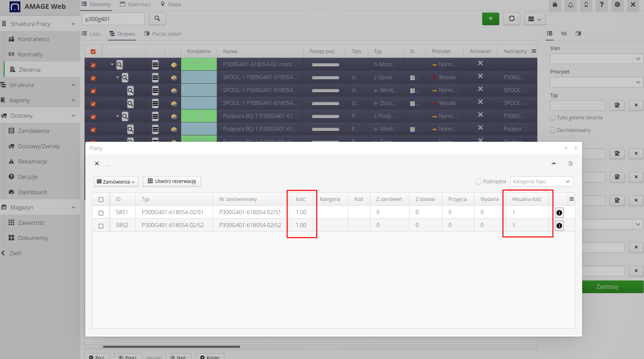Click the p300g401 search input field
This screenshot has width=644, height=359.
113,19
